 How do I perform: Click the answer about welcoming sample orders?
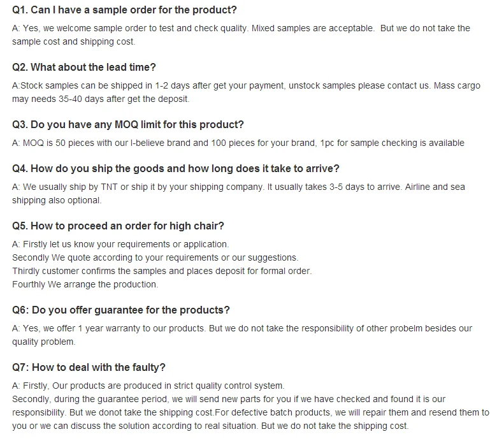pyautogui.click(x=241, y=35)
